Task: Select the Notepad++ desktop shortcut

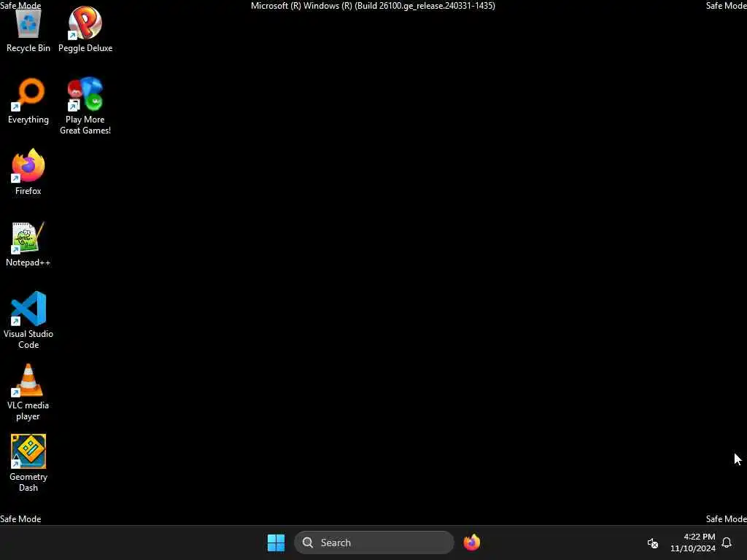Action: coord(28,244)
